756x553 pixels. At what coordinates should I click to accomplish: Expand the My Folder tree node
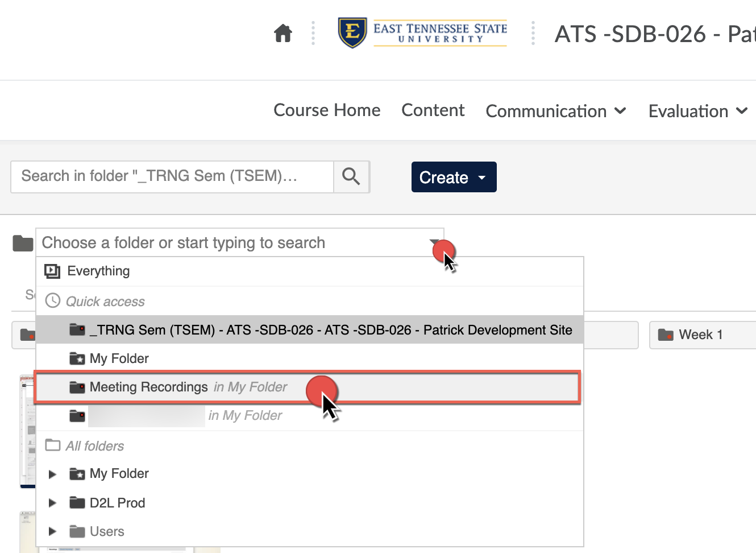52,474
